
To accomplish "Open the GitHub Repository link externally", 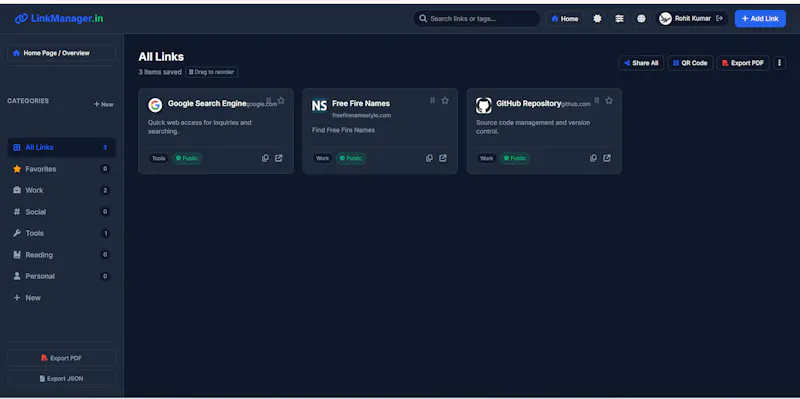I will coord(607,158).
